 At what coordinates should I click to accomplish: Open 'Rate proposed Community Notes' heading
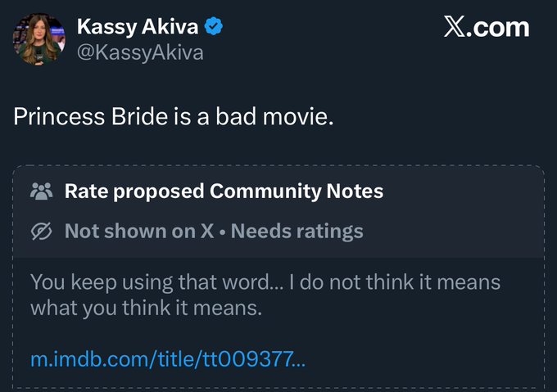click(224, 191)
